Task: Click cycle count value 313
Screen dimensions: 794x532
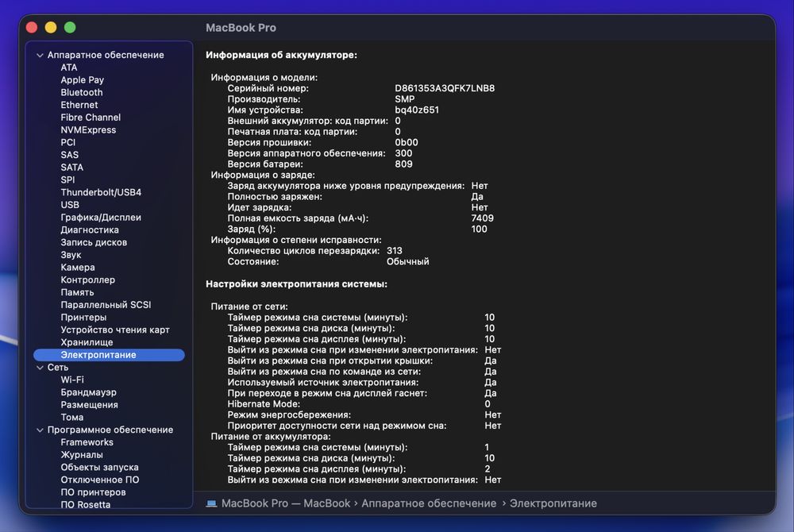Action: point(395,251)
